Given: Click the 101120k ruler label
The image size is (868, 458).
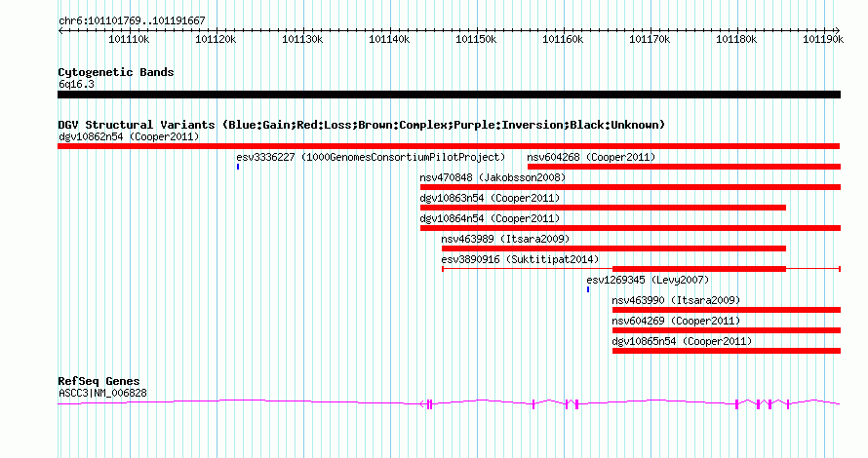Looking at the screenshot, I should pyautogui.click(x=216, y=39).
